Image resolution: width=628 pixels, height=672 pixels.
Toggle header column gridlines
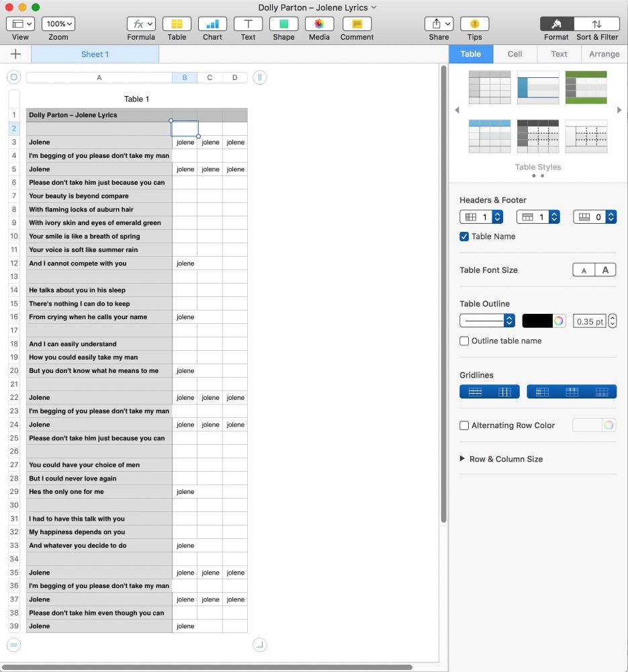point(542,392)
